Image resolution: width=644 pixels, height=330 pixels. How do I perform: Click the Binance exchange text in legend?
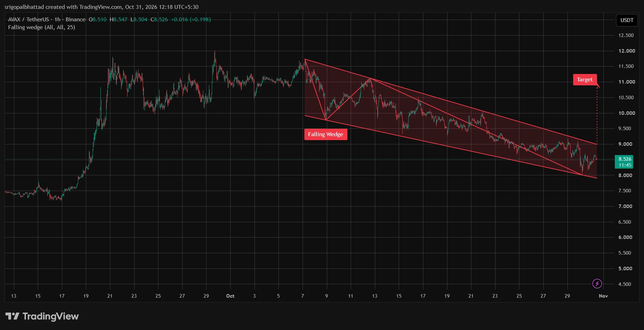point(75,20)
